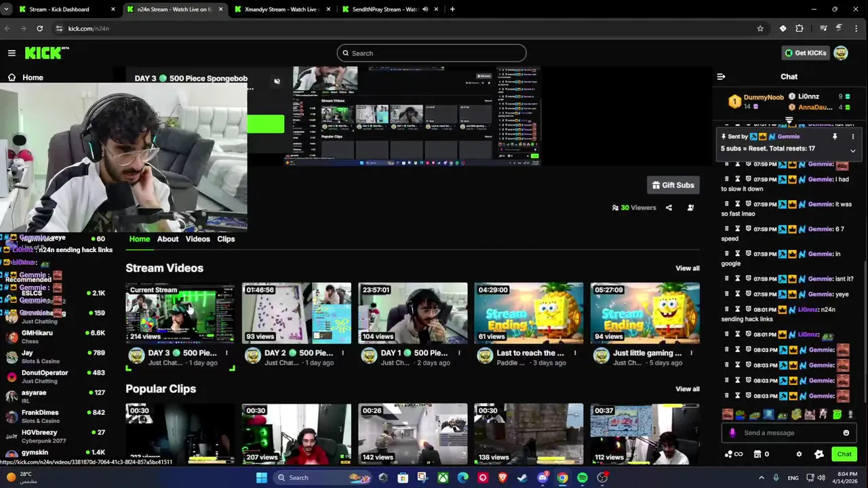Open chat settings gear
868x488 pixels.
point(799,454)
